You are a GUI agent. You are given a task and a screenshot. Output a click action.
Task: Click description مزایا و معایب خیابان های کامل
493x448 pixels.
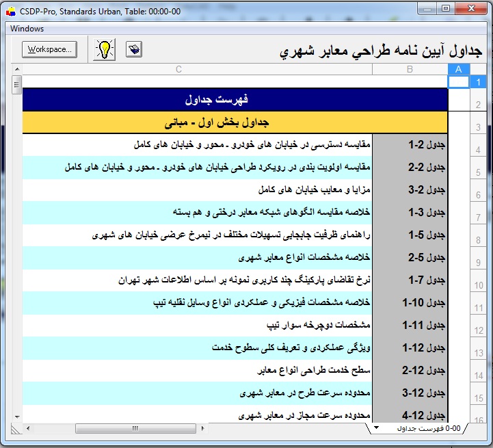click(314, 189)
